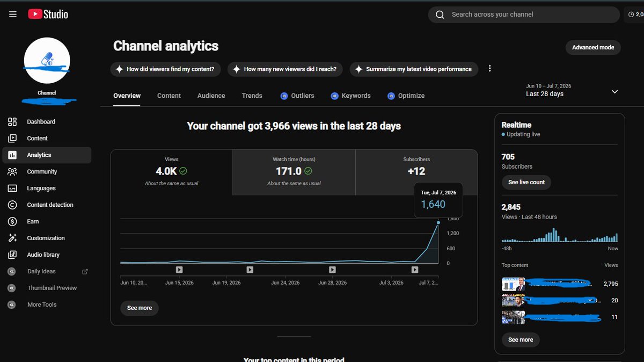Click the Customization magic wand icon
644x362 pixels.
12,238
